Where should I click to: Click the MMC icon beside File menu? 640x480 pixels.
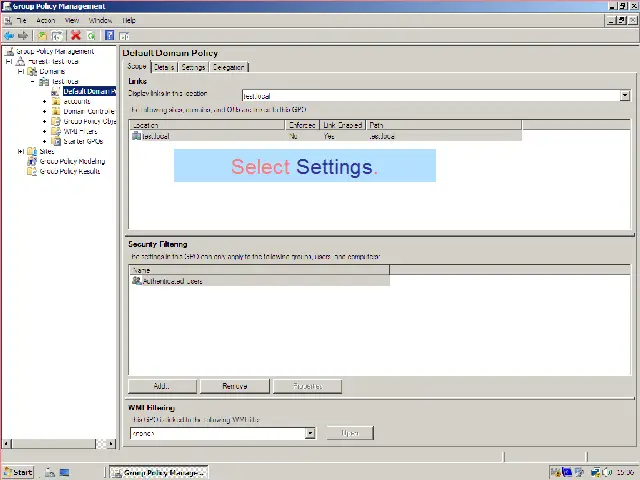(x=8, y=20)
